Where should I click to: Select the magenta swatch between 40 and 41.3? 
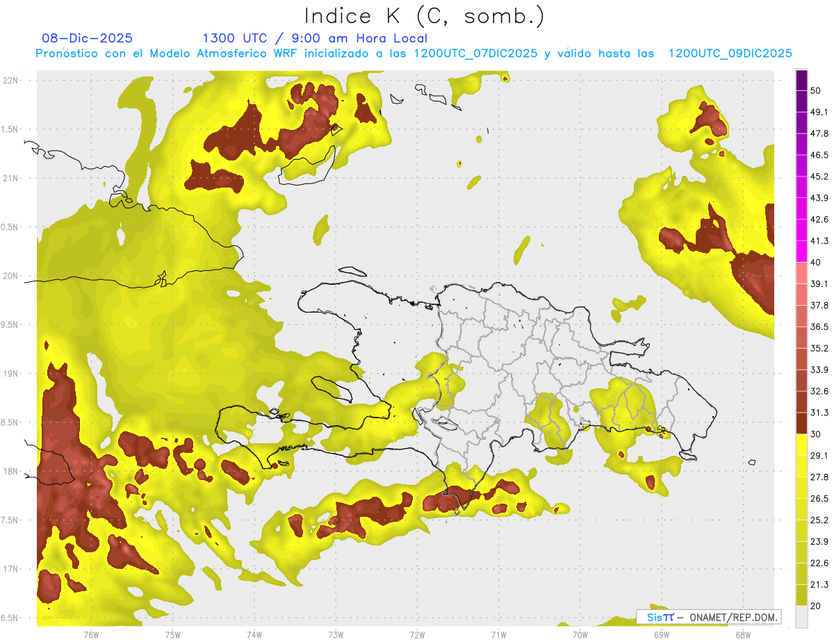point(801,252)
